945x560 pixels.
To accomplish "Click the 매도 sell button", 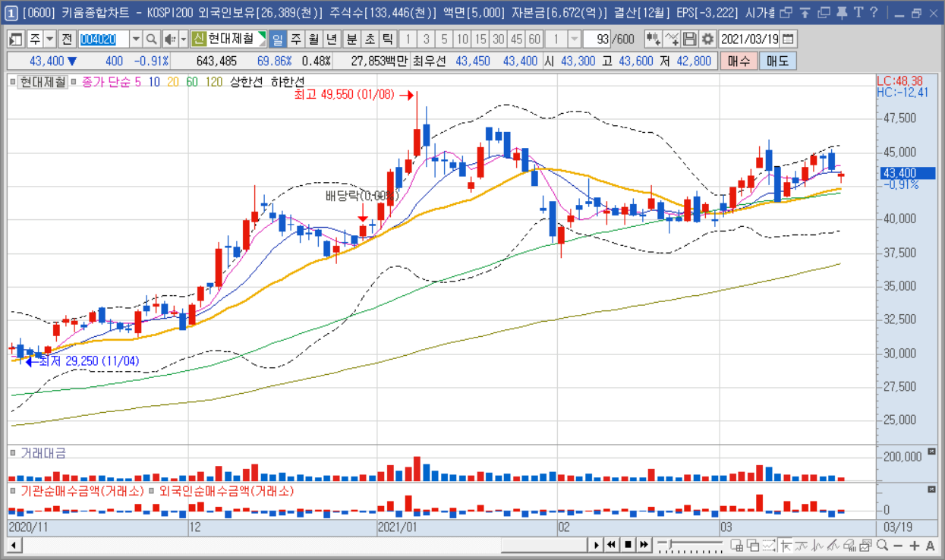I will coord(777,61).
